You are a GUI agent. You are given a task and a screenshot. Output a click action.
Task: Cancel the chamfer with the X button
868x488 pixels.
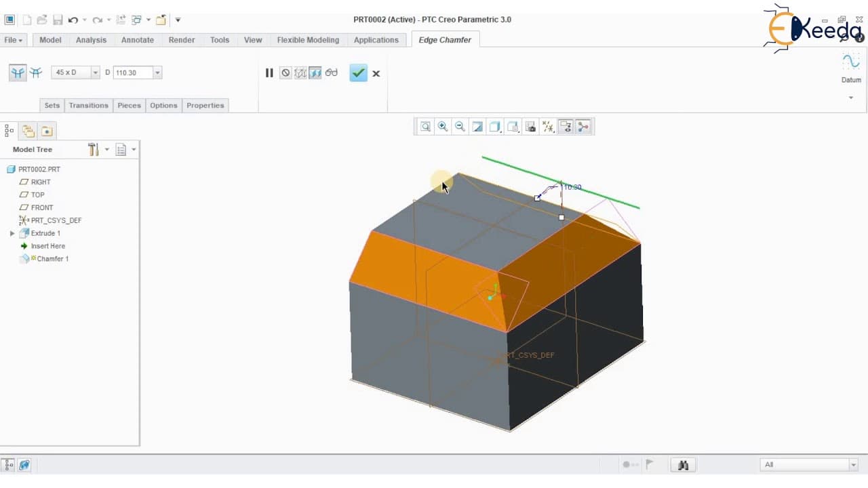pyautogui.click(x=376, y=73)
